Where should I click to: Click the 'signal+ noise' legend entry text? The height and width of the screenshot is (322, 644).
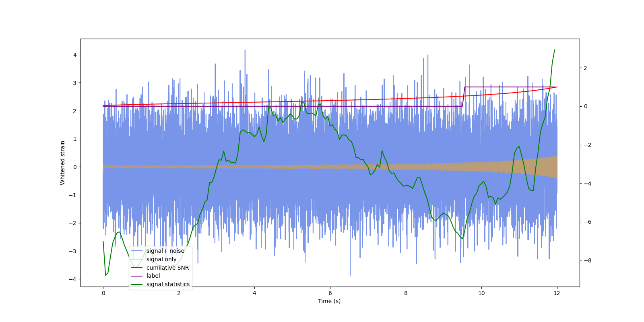(x=165, y=251)
